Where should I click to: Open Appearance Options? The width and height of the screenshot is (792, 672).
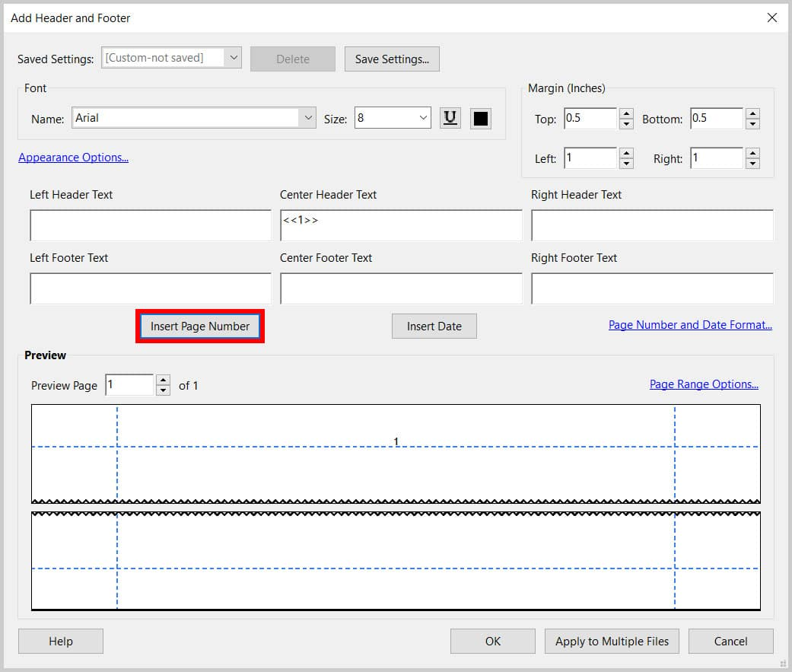click(x=73, y=158)
